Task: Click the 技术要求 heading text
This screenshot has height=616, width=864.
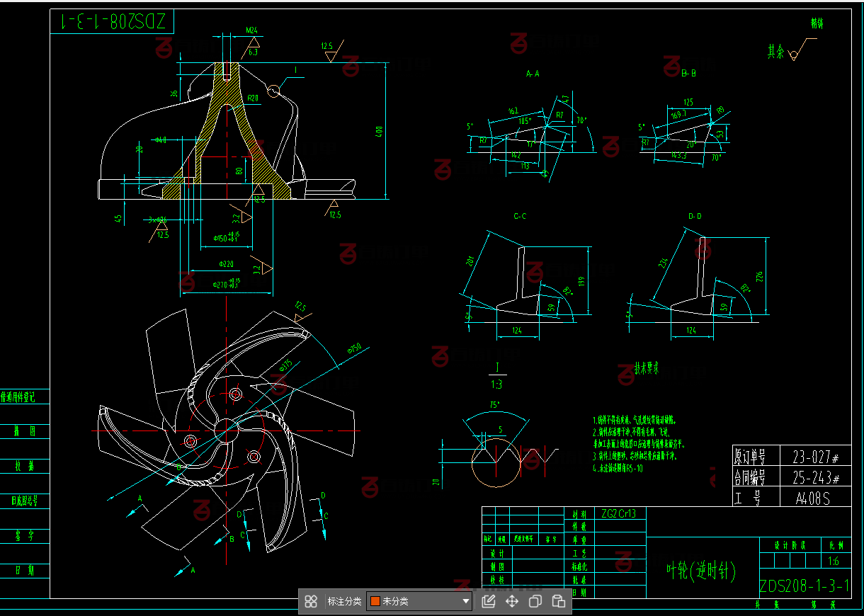Action: (x=646, y=368)
